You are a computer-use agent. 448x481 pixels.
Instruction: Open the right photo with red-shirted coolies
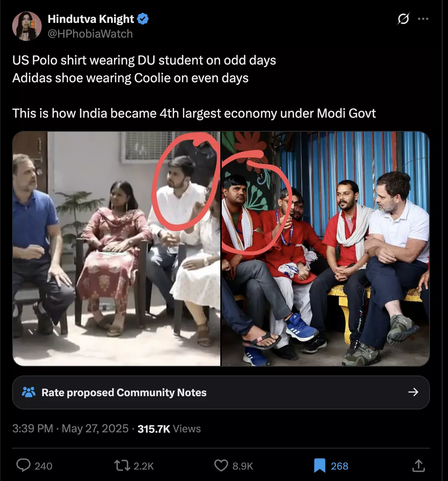325,249
